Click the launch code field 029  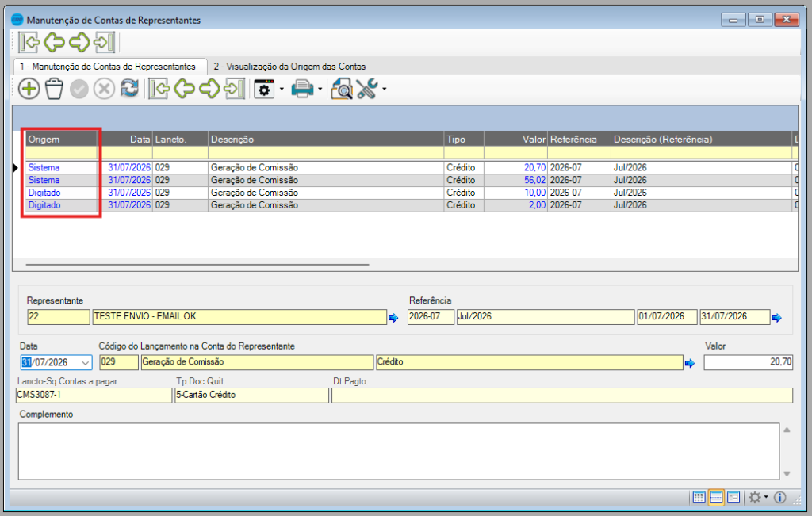pyautogui.click(x=119, y=362)
